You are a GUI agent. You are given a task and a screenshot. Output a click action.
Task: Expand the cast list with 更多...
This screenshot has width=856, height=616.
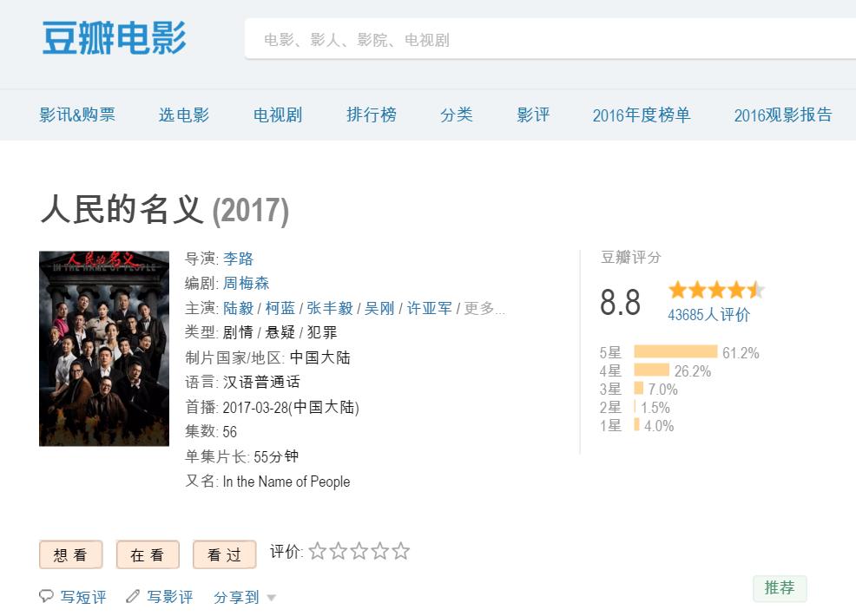click(x=484, y=308)
